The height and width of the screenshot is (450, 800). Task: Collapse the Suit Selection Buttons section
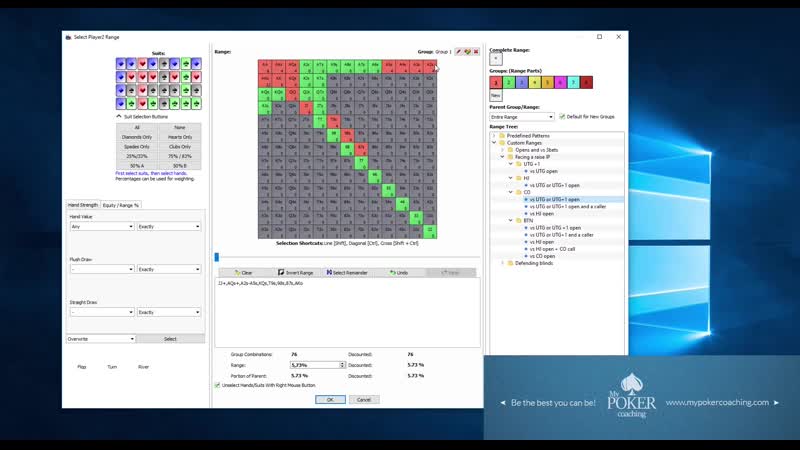coord(119,117)
